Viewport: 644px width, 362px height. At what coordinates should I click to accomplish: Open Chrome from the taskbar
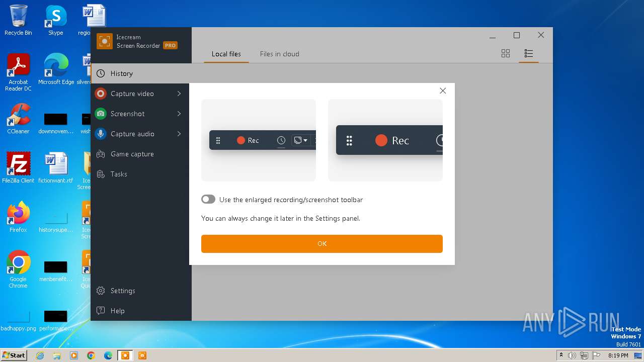pos(91,355)
